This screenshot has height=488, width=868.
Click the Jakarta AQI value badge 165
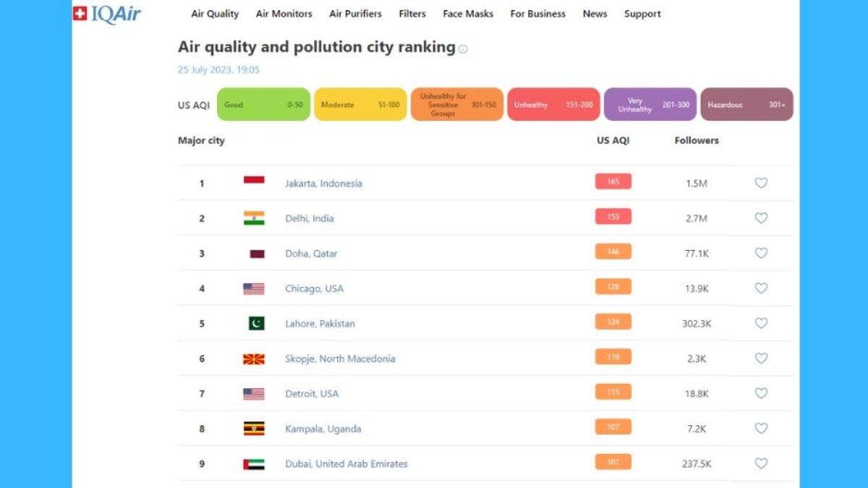click(x=613, y=181)
